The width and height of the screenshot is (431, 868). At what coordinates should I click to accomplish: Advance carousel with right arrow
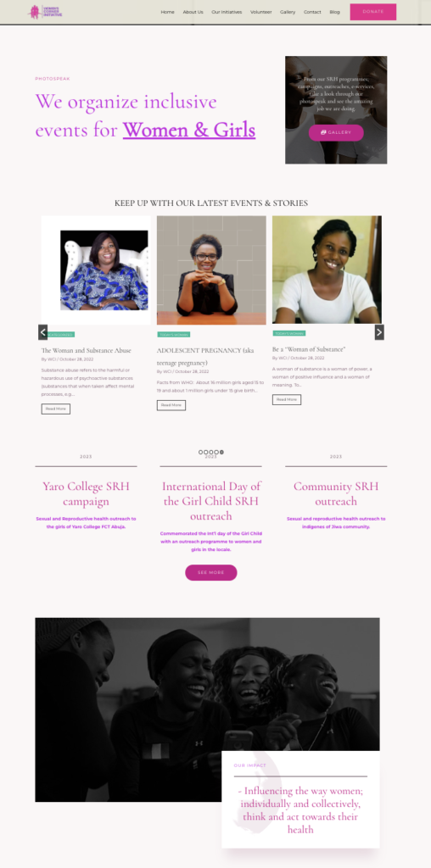379,332
